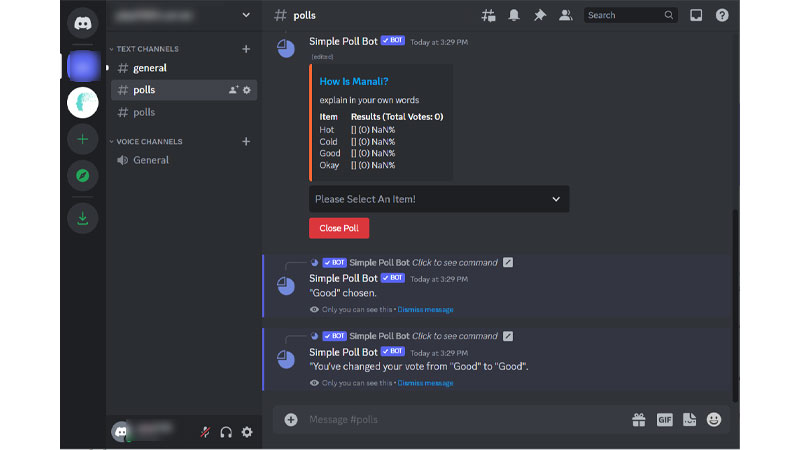Open help question mark icon

[722, 15]
